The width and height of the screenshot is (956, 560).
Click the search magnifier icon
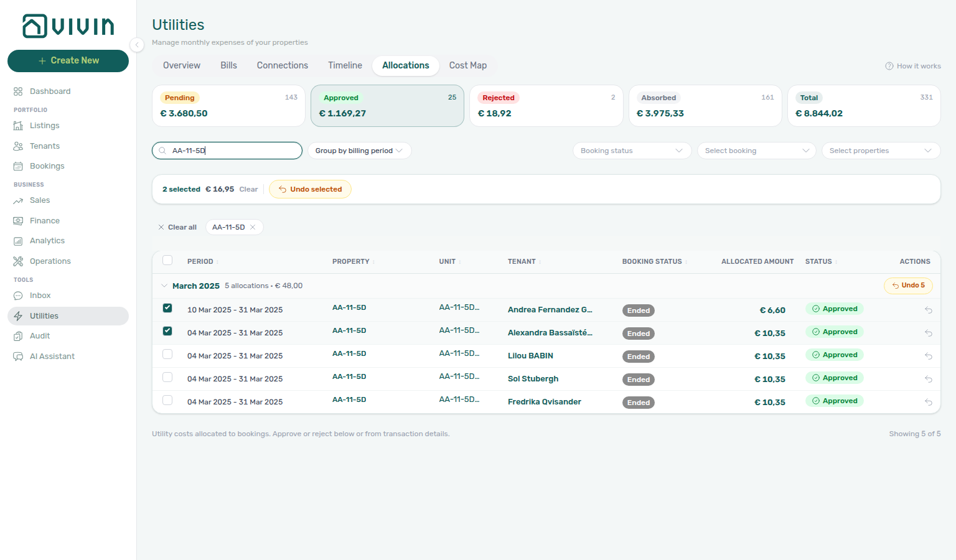pyautogui.click(x=162, y=151)
